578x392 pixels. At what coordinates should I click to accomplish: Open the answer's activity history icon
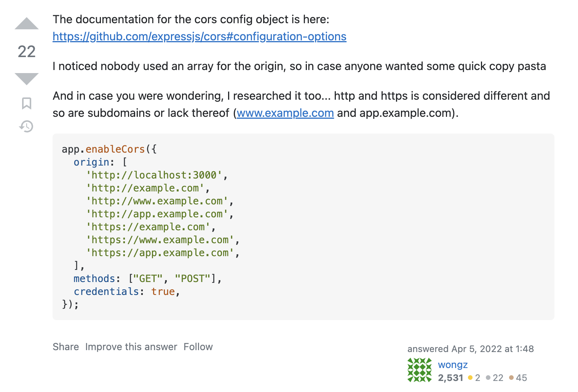coord(27,126)
